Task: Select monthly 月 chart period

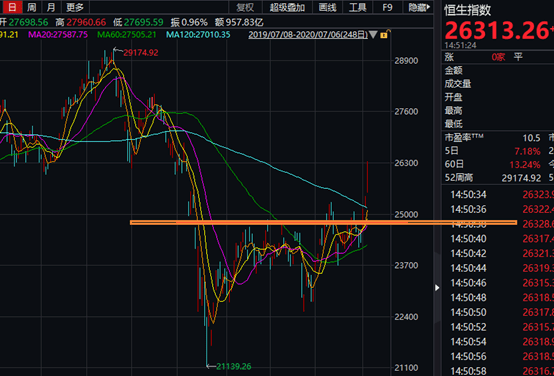Action: tap(51, 7)
